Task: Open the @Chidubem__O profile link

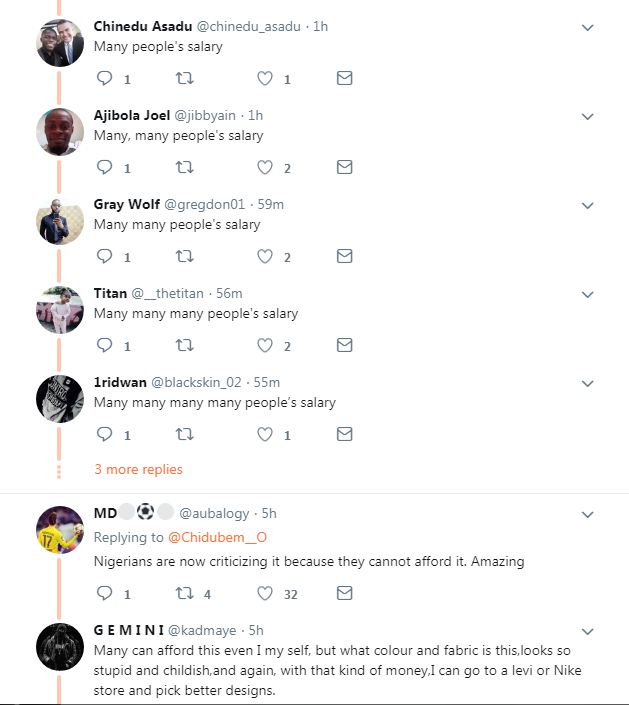Action: (x=217, y=538)
